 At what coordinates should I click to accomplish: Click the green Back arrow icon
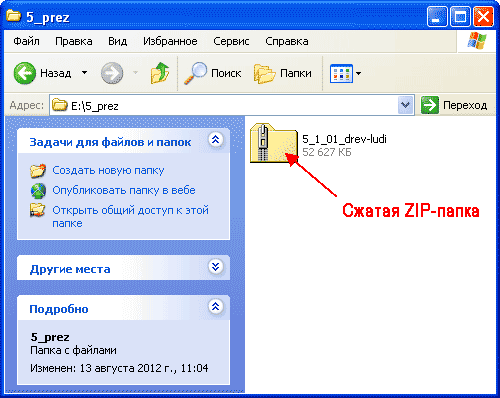(x=25, y=73)
